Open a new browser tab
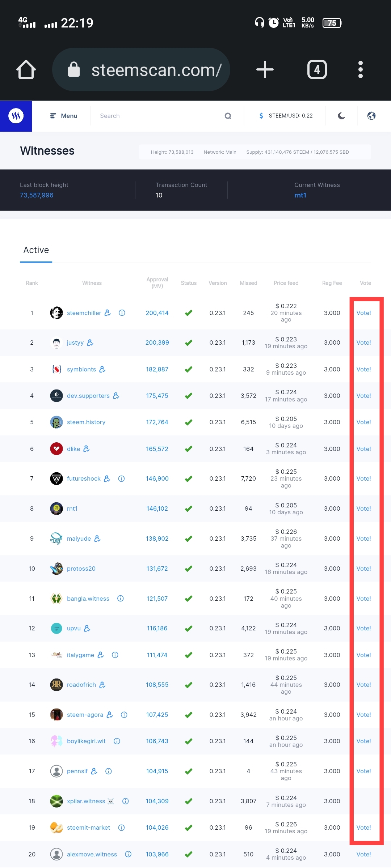The height and width of the screenshot is (868, 391). click(265, 69)
